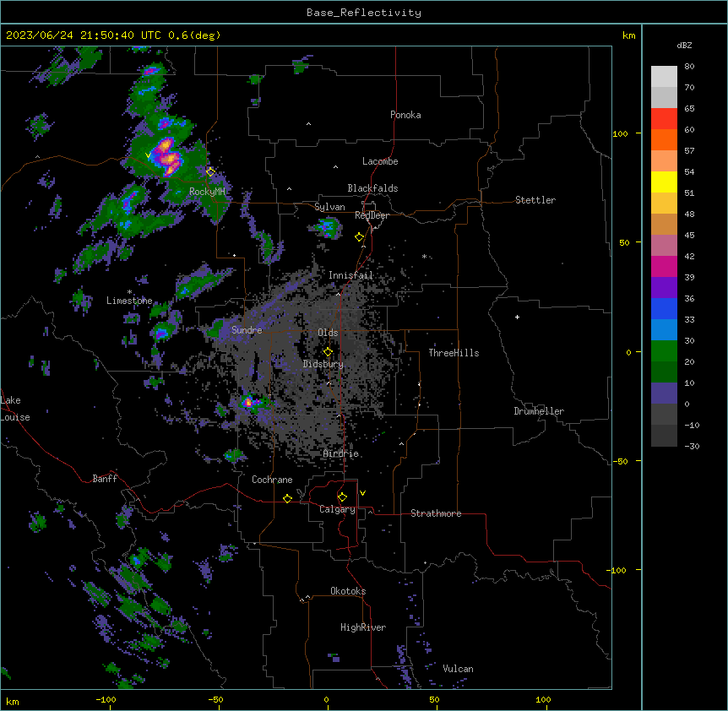
Task: Click the Okotoks label
Action: click(348, 591)
